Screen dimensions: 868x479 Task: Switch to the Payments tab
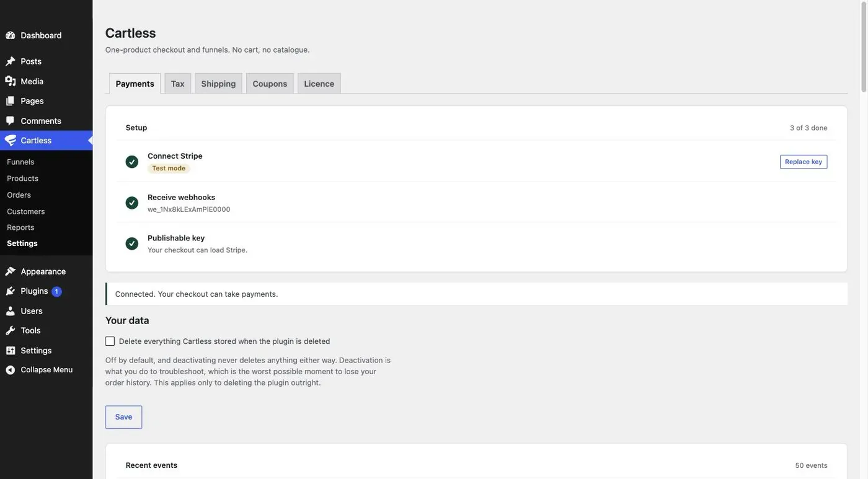coord(135,84)
